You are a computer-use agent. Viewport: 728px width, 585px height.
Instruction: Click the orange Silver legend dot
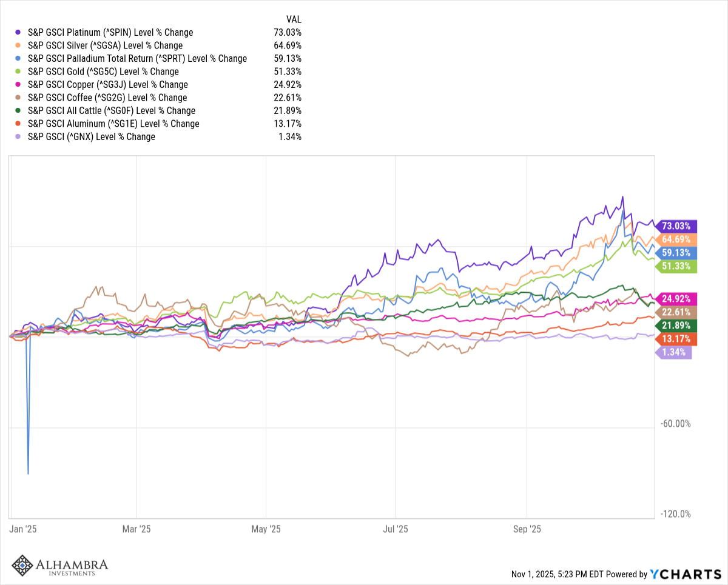click(18, 45)
